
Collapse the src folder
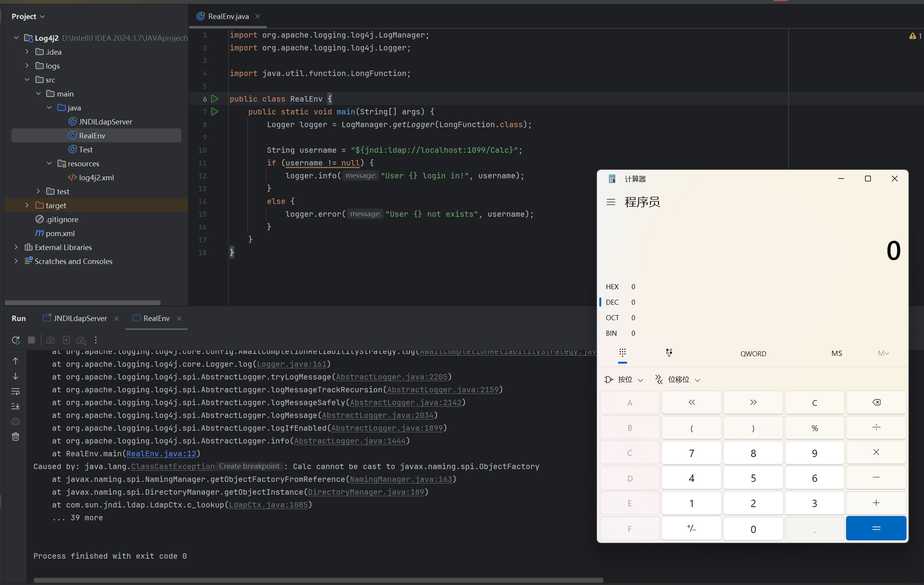pos(27,79)
